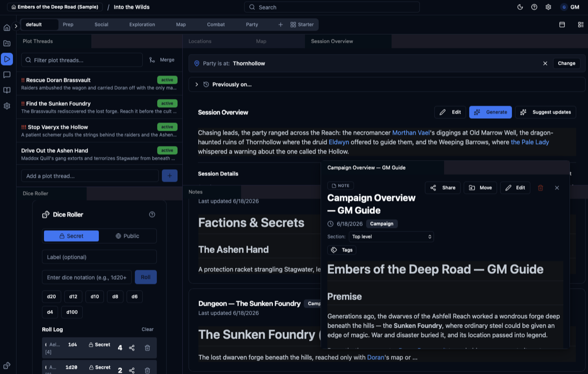
Task: Share the 1d4 roll result
Action: pyautogui.click(x=132, y=348)
